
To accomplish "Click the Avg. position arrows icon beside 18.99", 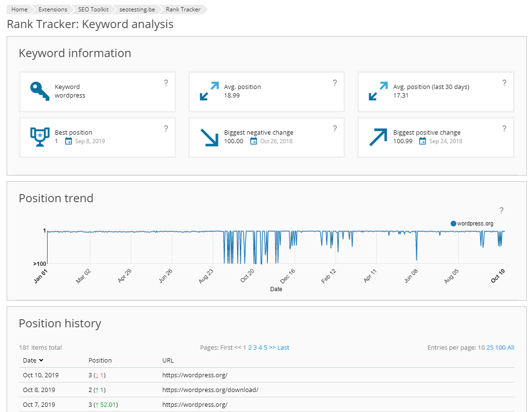I will click(209, 91).
